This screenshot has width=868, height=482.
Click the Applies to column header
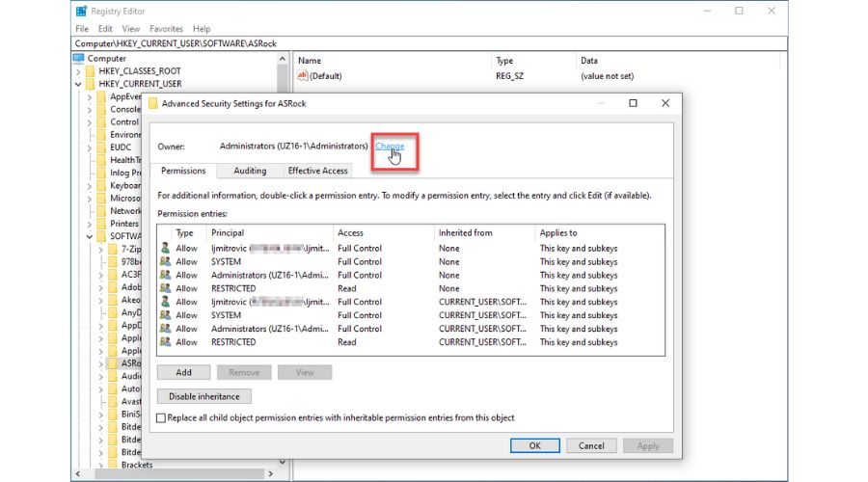[x=600, y=233]
